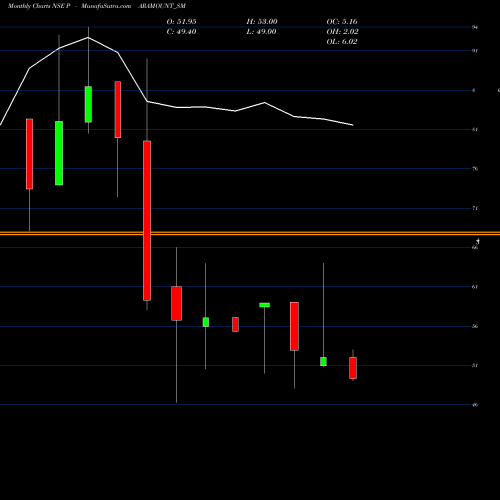Screen dimensions: 500x500
Task: Select the latest red candlestick
Action: click(353, 368)
